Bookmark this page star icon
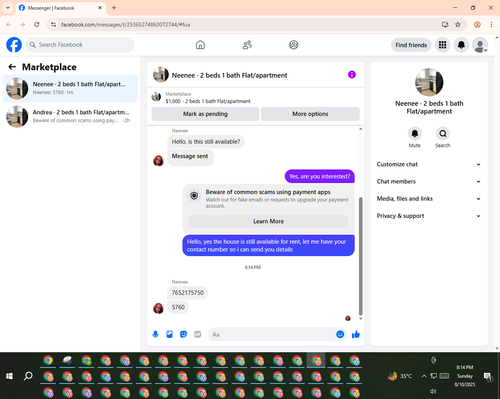The width and height of the screenshot is (500, 399). (458, 24)
